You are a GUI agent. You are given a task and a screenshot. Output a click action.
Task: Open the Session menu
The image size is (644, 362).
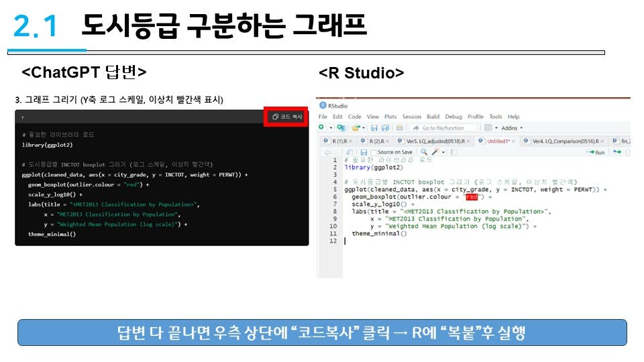(x=411, y=117)
